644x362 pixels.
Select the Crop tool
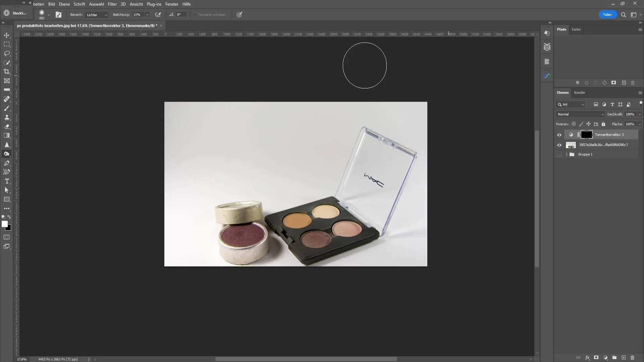[x=7, y=71]
